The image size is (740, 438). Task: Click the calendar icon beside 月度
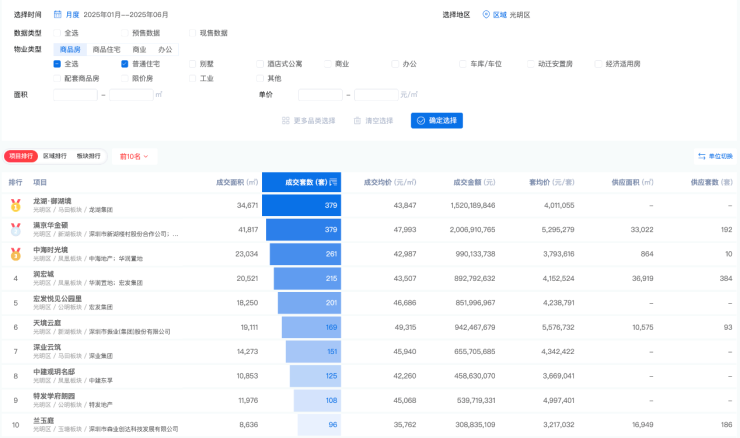tap(57, 15)
